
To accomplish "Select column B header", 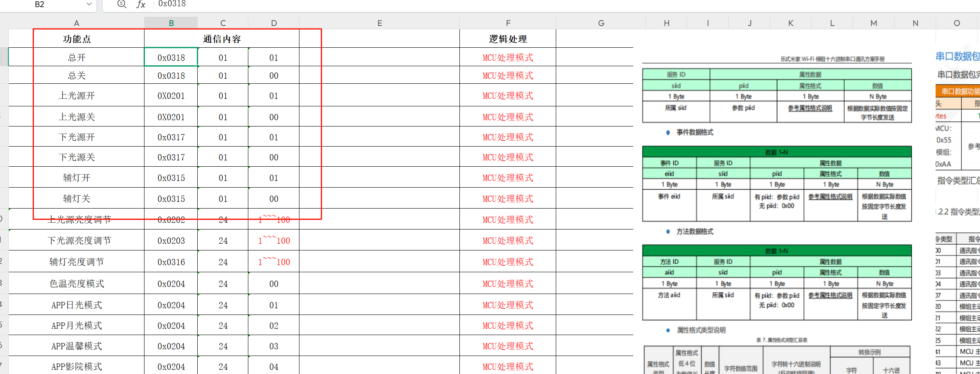I will [x=171, y=23].
